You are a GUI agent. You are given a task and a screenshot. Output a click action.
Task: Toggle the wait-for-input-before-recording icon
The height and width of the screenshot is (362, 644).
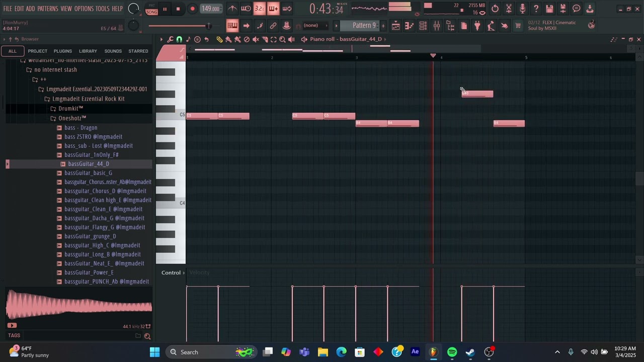(246, 9)
